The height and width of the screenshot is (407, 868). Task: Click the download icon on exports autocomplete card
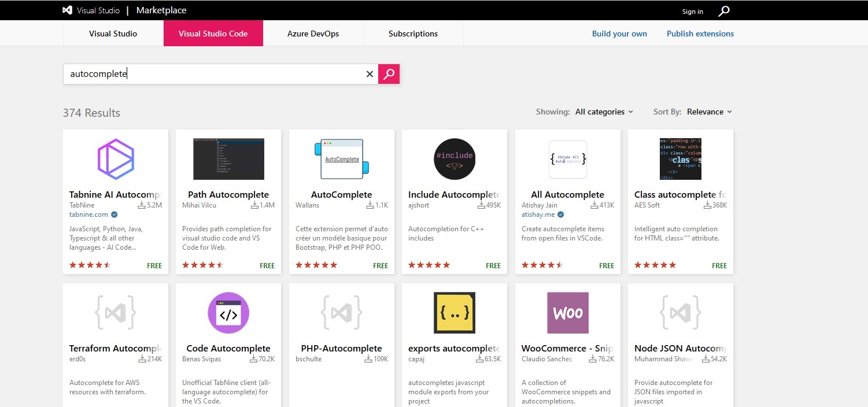coord(480,359)
